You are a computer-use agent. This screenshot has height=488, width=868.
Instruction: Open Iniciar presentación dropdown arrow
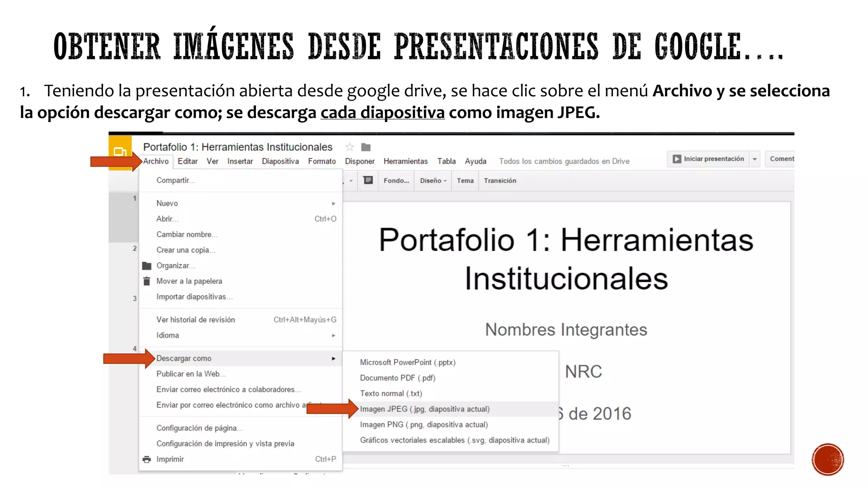(x=754, y=159)
